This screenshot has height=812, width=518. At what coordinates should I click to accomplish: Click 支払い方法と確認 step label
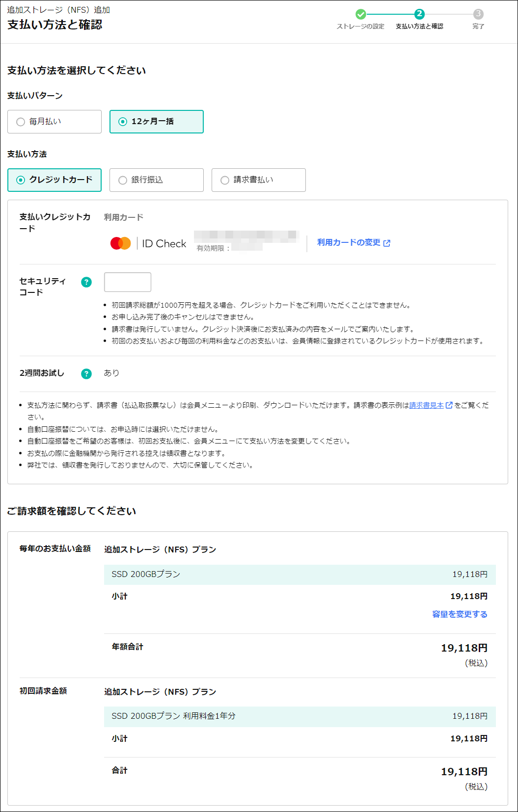pyautogui.click(x=419, y=26)
